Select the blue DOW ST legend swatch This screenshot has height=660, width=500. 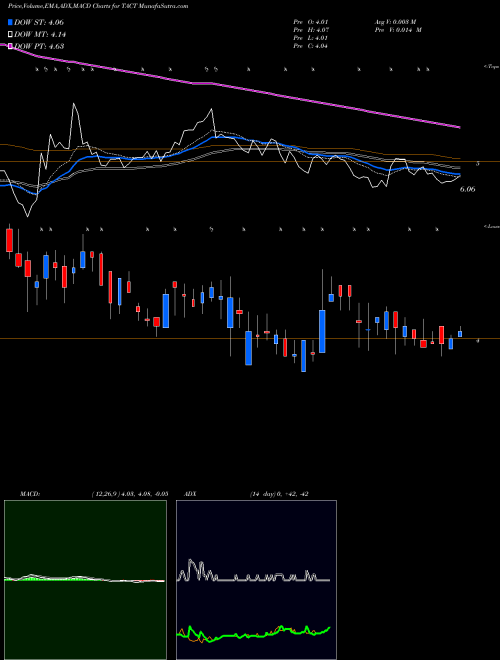(x=11, y=23)
